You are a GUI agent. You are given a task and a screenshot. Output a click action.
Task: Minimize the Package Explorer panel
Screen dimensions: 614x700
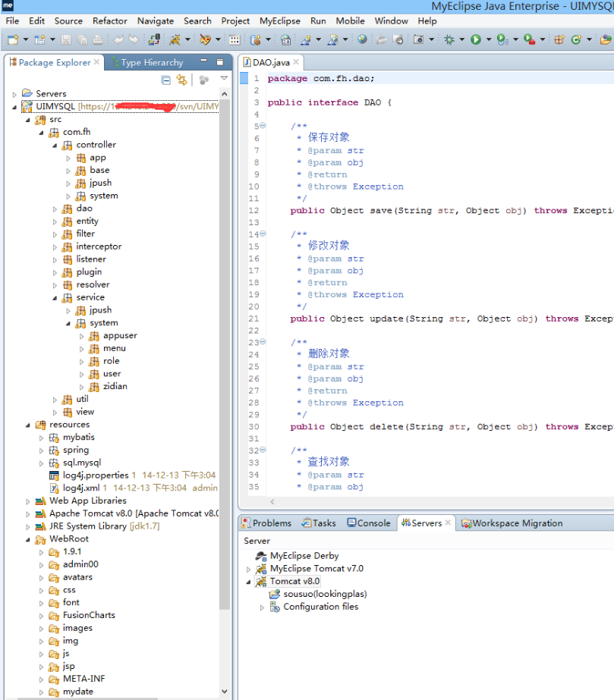[x=203, y=61]
